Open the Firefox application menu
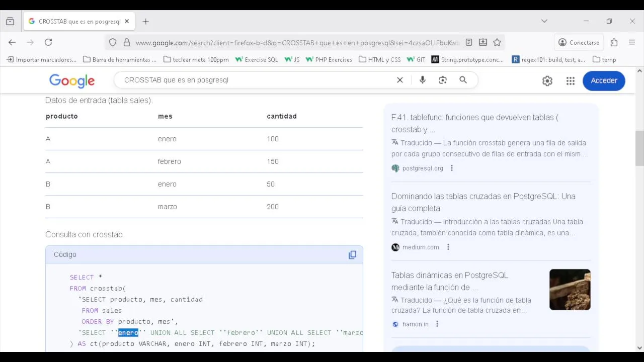This screenshot has height=362, width=644. (632, 43)
